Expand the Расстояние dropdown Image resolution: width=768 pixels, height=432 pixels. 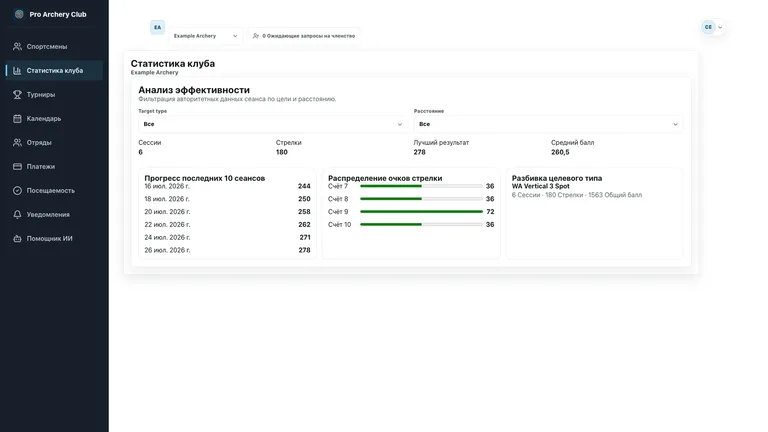[549, 124]
